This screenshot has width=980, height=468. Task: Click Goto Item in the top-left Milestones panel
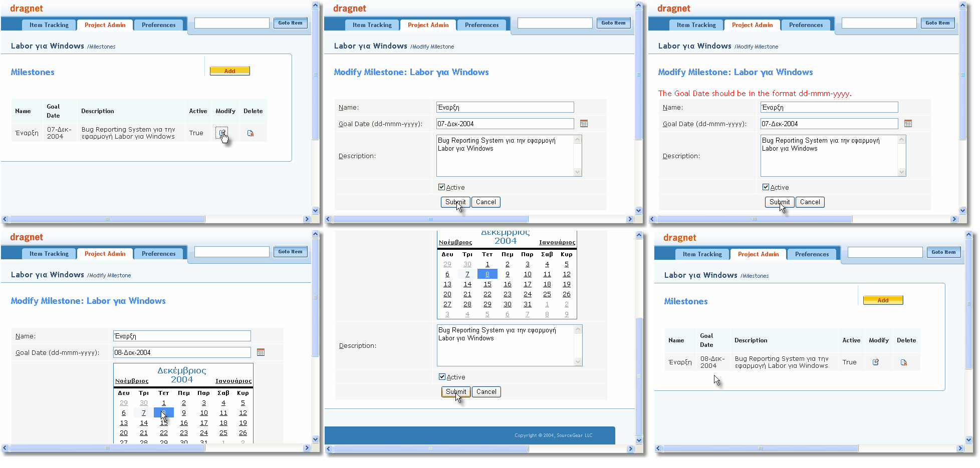(x=291, y=23)
